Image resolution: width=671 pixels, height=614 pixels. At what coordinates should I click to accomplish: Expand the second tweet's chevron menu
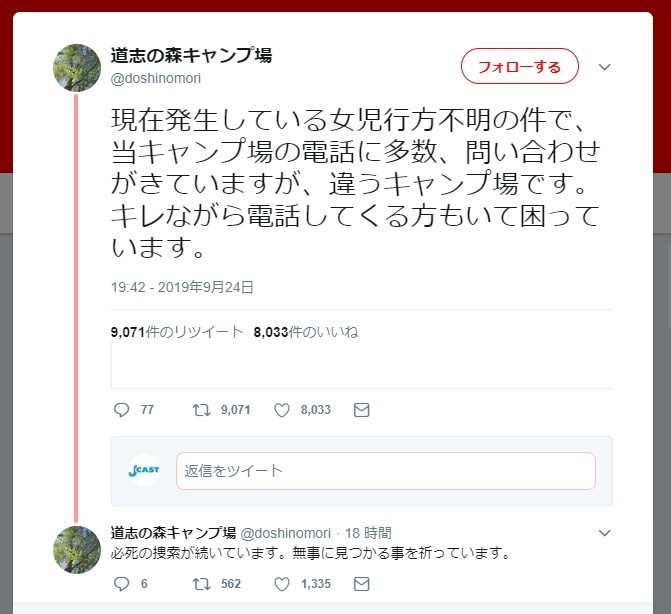point(604,533)
